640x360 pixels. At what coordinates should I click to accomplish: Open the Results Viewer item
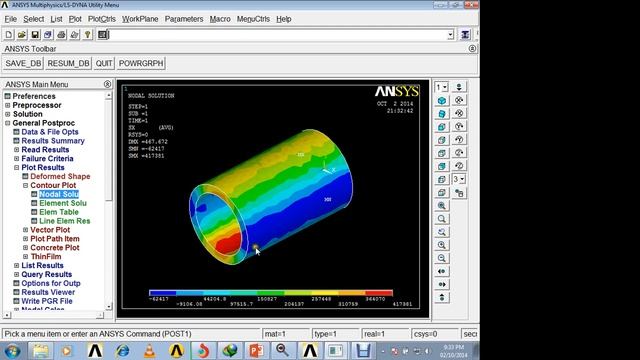48,292
